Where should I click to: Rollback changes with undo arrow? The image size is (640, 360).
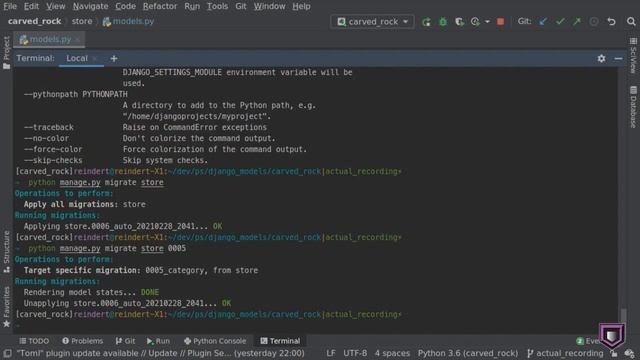611,22
